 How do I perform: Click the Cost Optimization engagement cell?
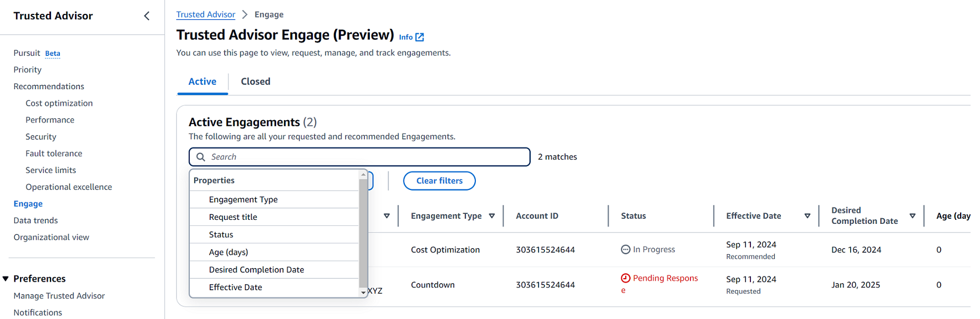tap(445, 250)
